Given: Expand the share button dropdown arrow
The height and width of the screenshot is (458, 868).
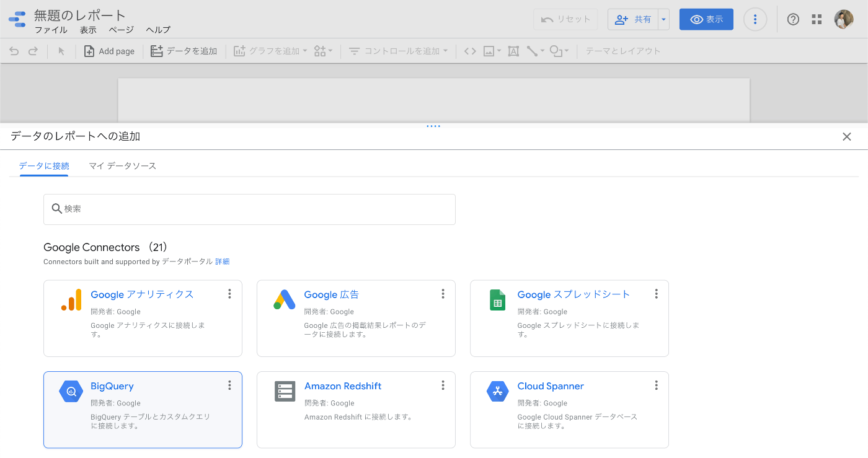Looking at the screenshot, I should (x=664, y=19).
